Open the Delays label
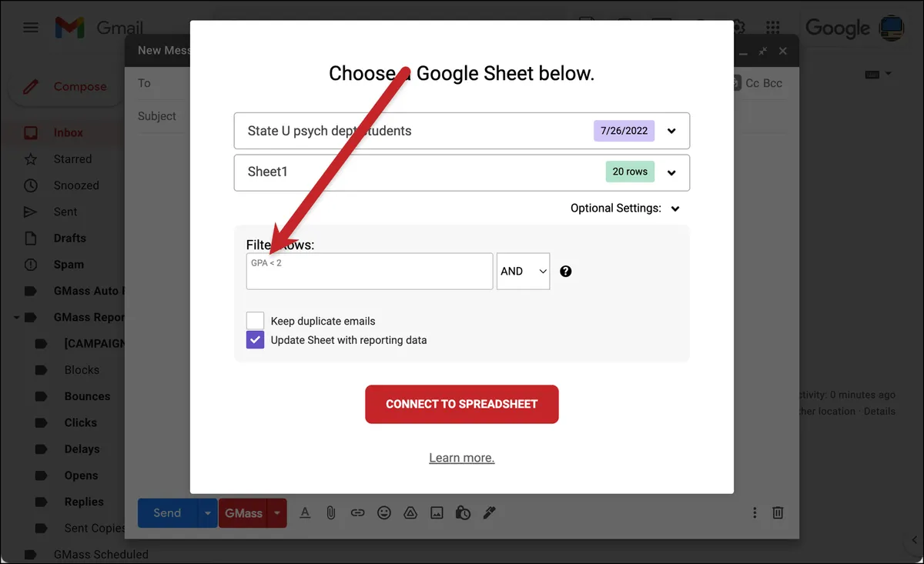The image size is (924, 564). [x=82, y=449]
